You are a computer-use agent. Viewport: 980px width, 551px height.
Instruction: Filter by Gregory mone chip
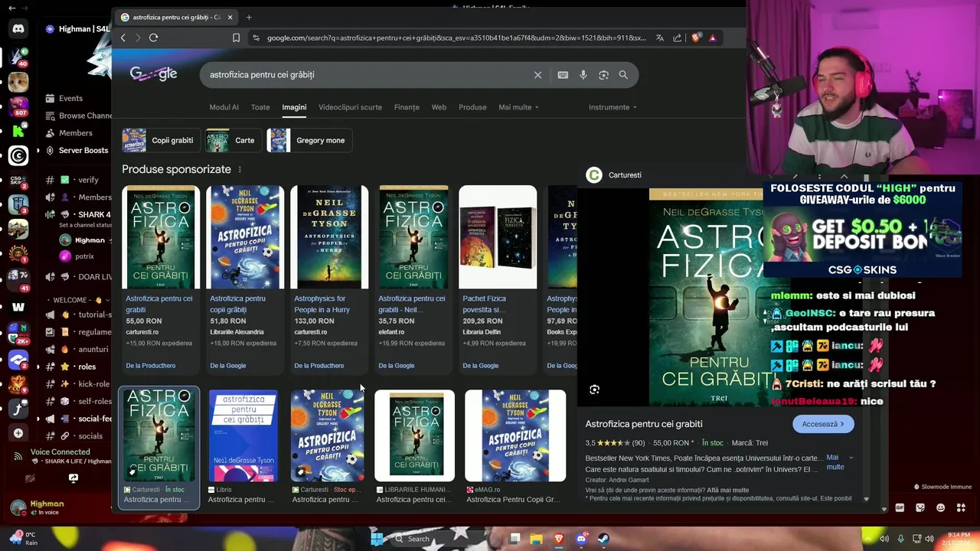309,140
